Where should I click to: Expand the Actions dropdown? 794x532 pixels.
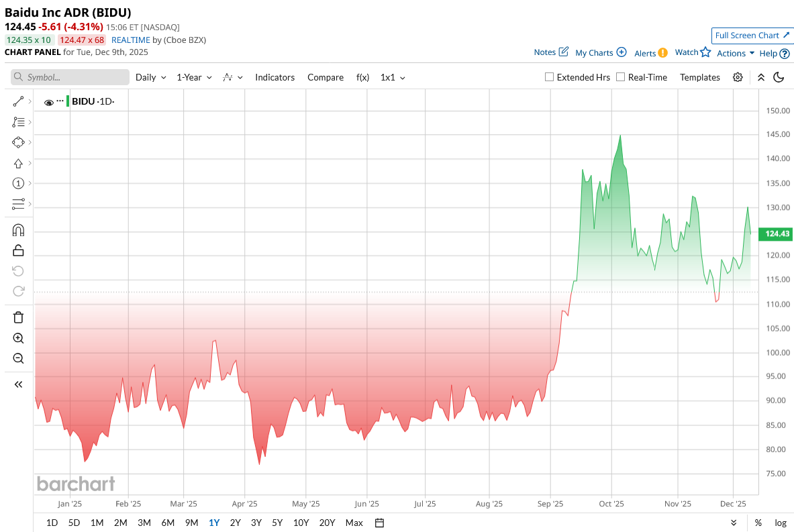(x=736, y=53)
